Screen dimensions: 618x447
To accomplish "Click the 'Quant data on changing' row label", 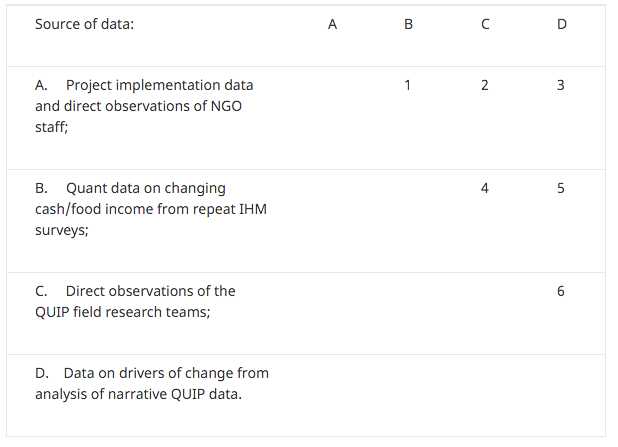I will [151, 209].
